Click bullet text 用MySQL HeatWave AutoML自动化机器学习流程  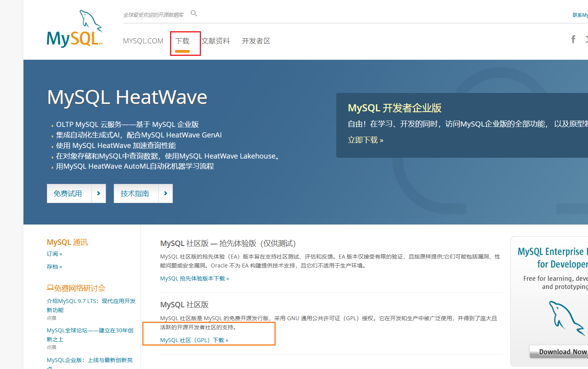click(x=135, y=166)
